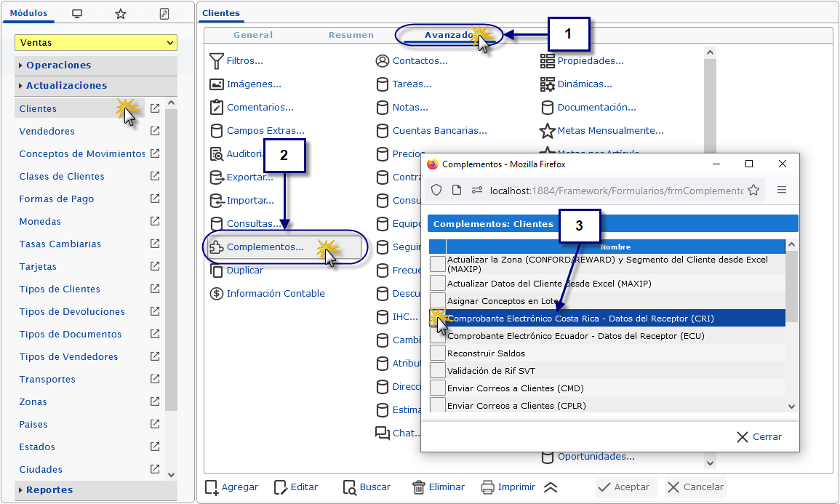Open Vendedores in new window icon
This screenshot has height=504, width=840.
click(155, 132)
